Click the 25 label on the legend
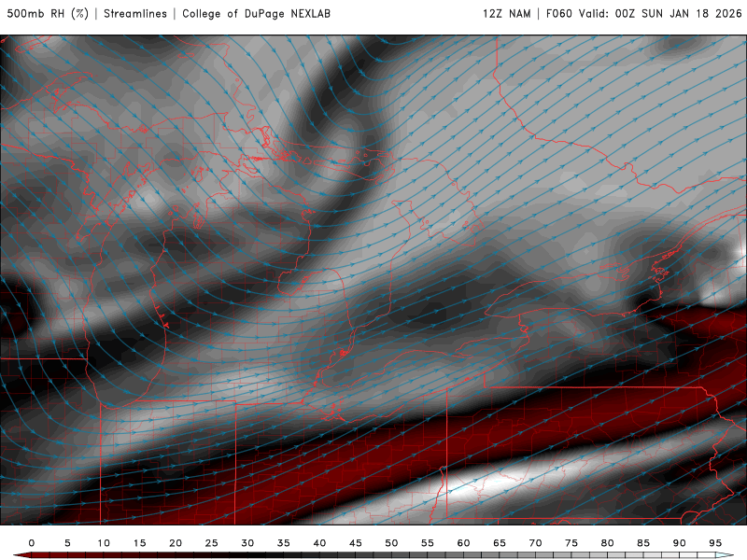This screenshot has height=560, width=747. 212,543
